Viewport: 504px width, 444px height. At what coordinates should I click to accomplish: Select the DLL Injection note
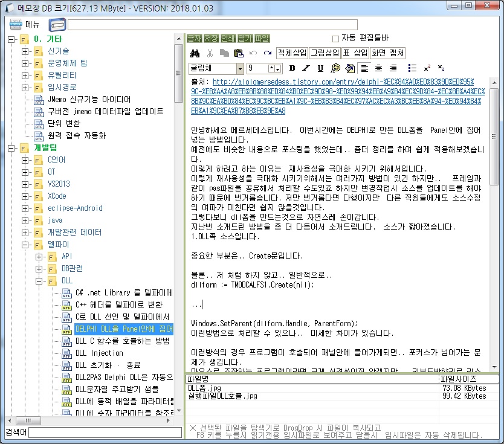click(x=99, y=353)
